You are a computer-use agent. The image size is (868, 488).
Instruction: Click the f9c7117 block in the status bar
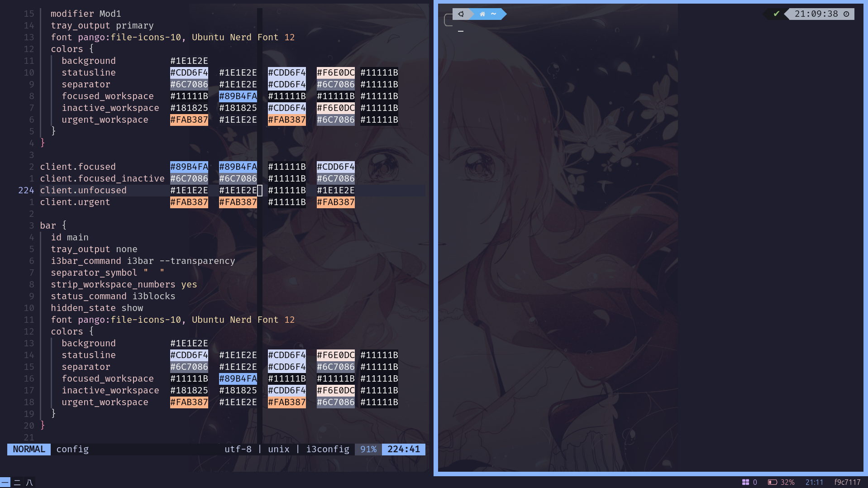[x=847, y=482]
